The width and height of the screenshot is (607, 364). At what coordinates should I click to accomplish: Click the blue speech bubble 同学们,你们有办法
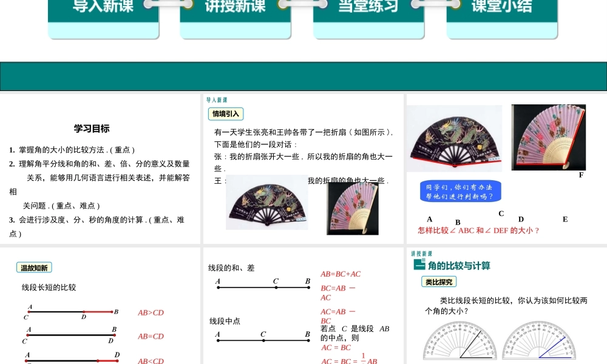coord(460,191)
